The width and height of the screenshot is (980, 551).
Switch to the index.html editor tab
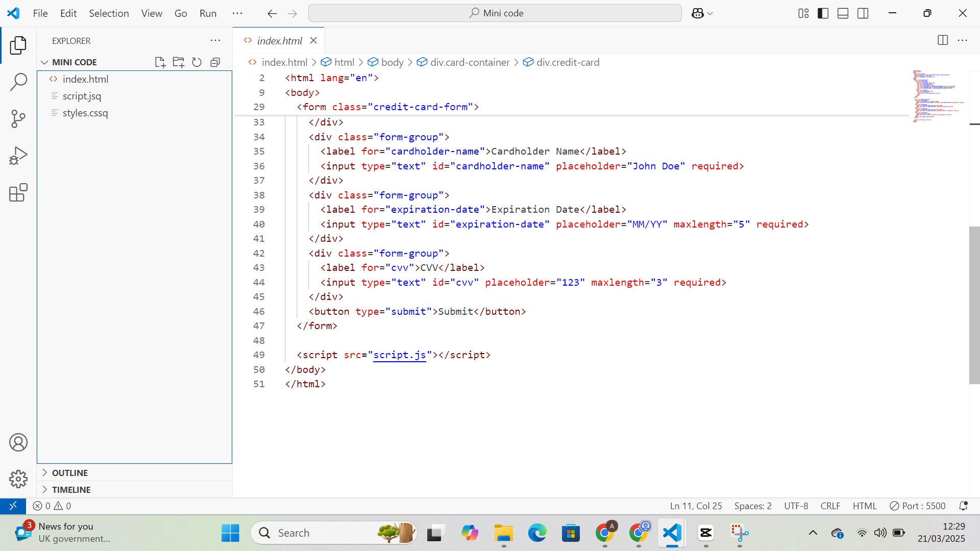coord(279,40)
